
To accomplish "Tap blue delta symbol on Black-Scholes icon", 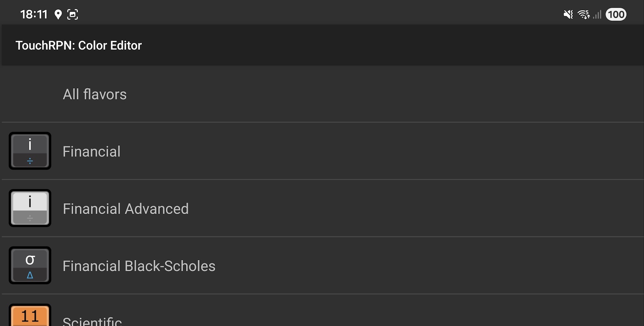I will 30,276.
